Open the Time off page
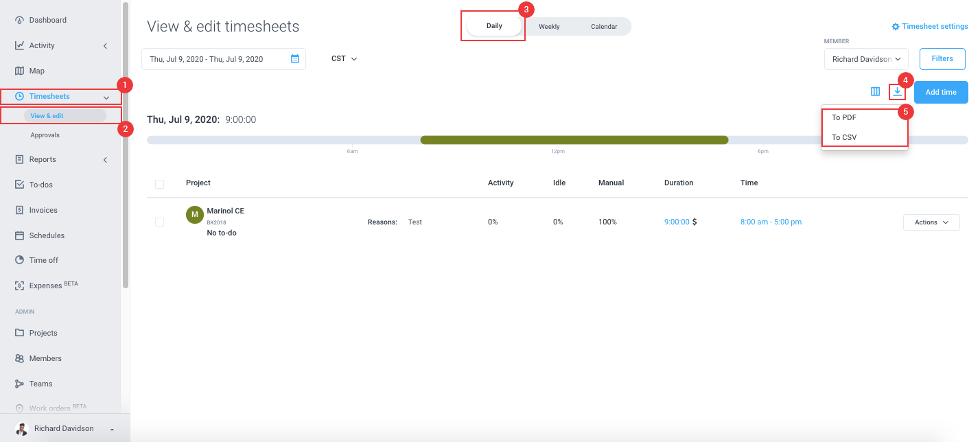980x442 pixels. (43, 260)
